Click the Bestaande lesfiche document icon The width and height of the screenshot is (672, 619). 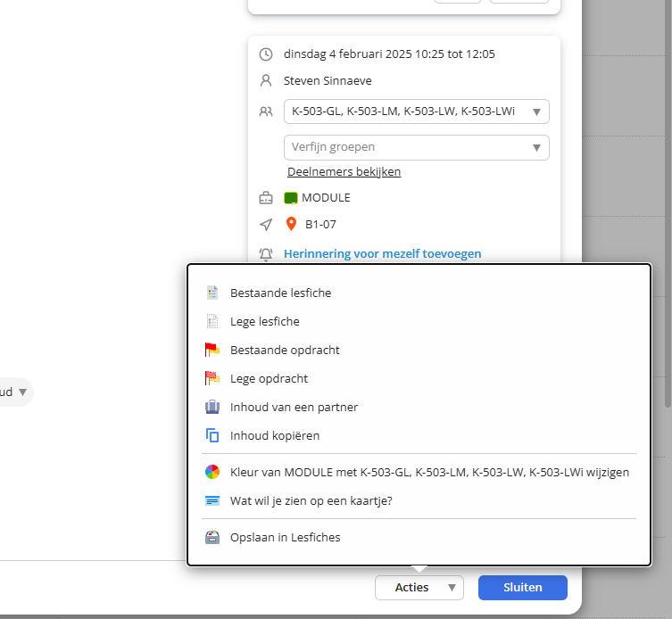[212, 293]
